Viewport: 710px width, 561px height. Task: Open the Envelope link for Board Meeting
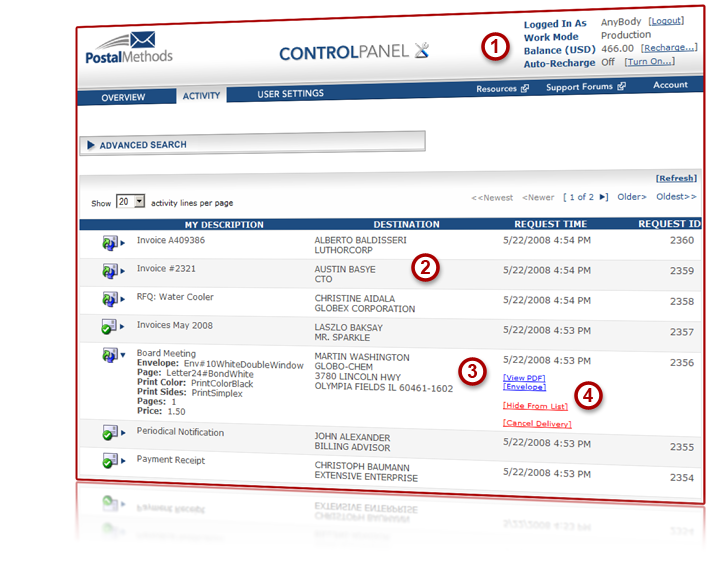(524, 387)
